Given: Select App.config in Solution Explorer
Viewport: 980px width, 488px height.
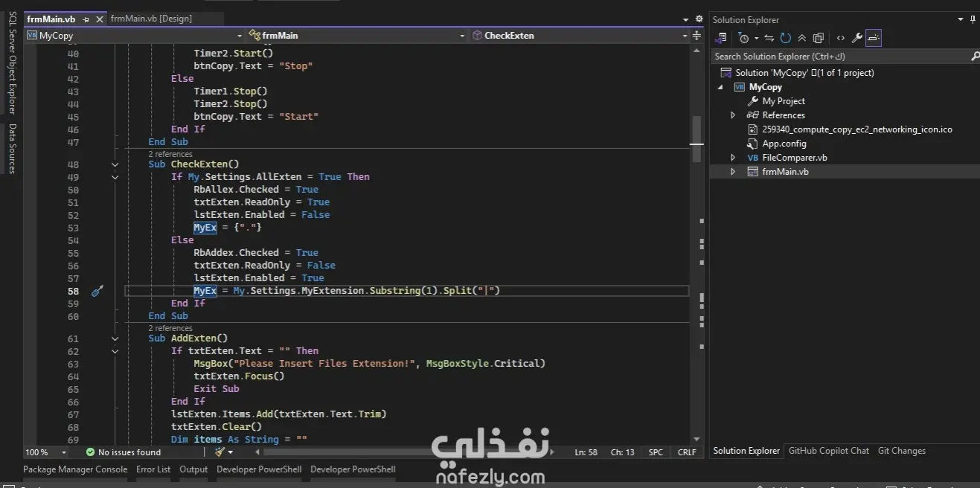Looking at the screenshot, I should (x=784, y=144).
